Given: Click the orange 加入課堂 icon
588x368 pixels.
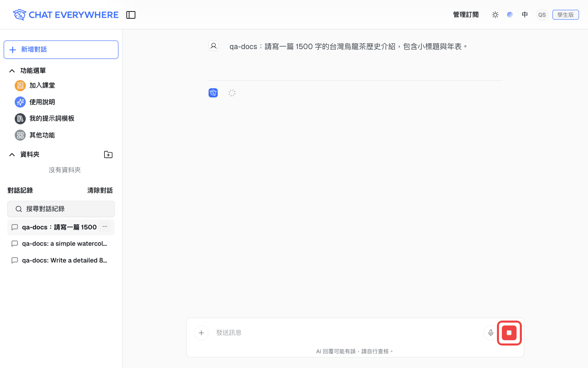Looking at the screenshot, I should tap(20, 85).
